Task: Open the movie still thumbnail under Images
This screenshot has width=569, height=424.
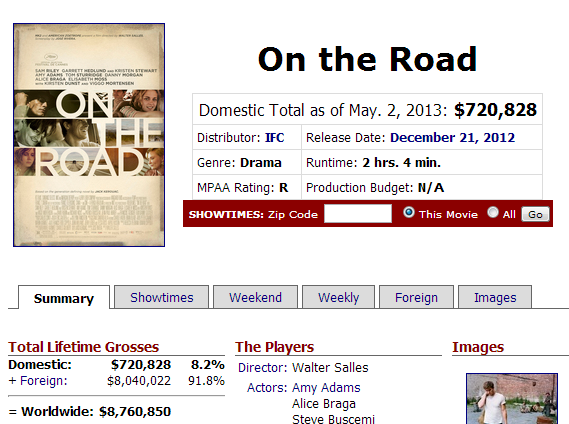Action: (512, 398)
